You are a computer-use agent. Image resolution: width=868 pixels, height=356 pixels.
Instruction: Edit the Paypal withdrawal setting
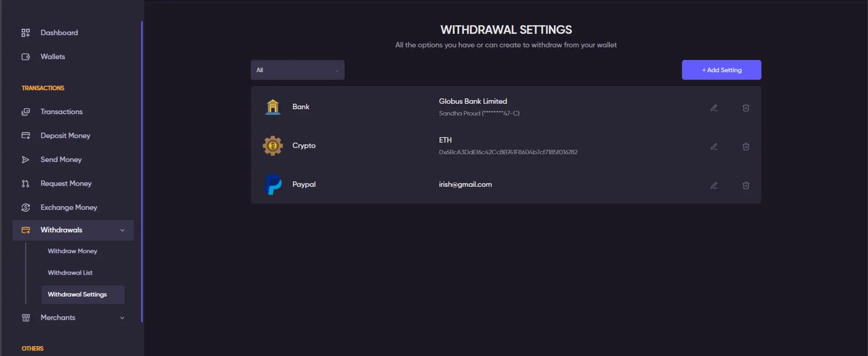(714, 185)
